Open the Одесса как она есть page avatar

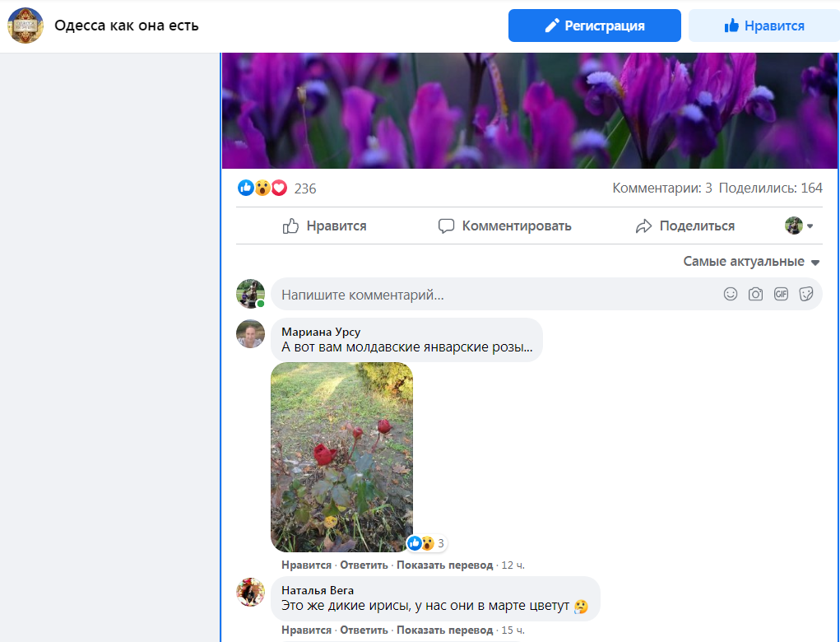pos(26,26)
